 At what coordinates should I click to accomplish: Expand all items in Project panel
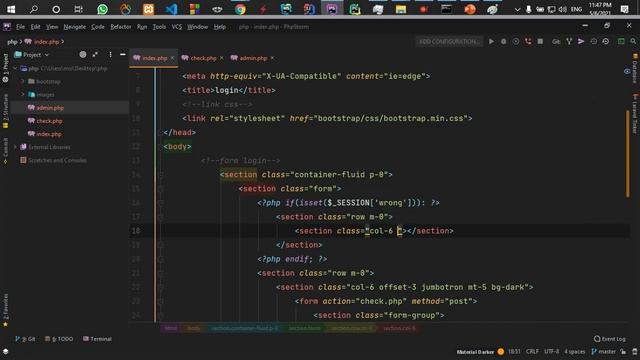(95, 54)
